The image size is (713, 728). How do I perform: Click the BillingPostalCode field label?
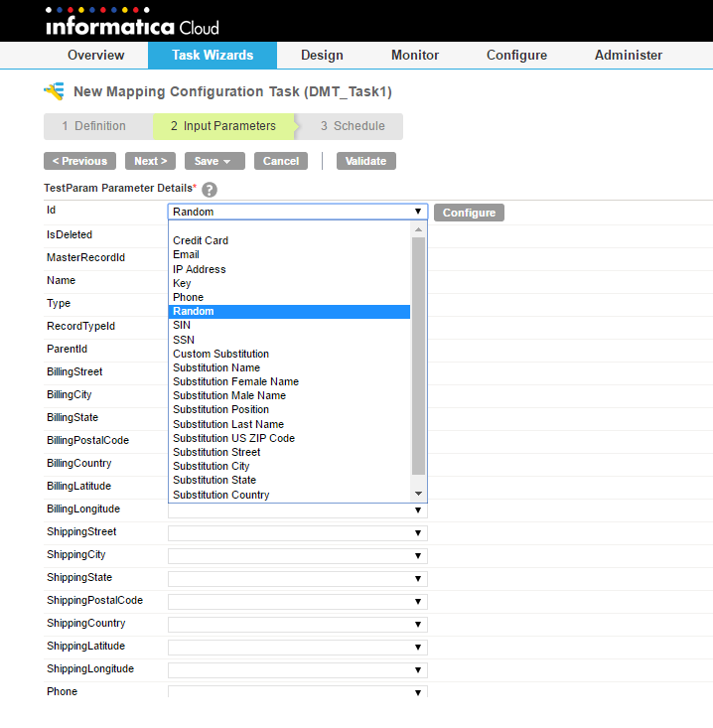pyautogui.click(x=87, y=440)
